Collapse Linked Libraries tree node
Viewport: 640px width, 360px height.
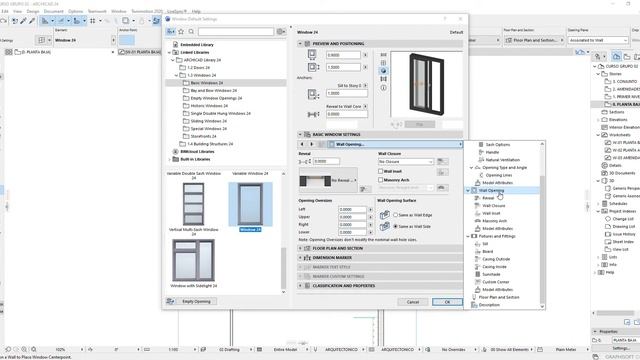169,52
